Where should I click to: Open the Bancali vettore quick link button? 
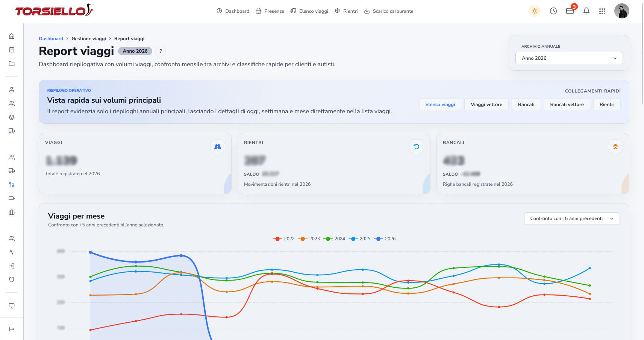(567, 105)
